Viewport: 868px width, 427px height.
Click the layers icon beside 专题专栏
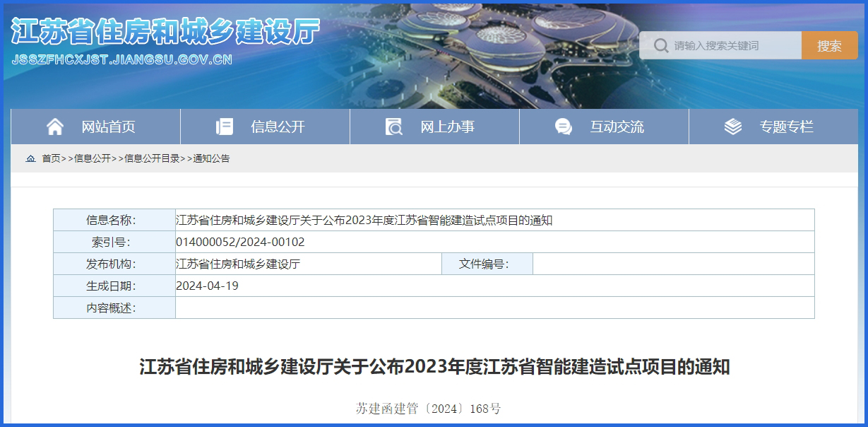pyautogui.click(x=732, y=127)
